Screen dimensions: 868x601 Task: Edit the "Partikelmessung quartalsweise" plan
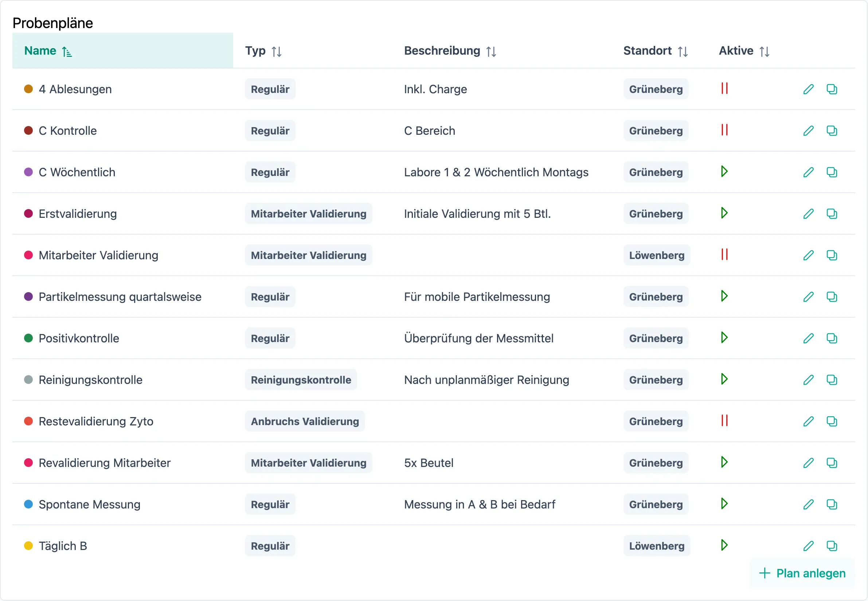click(x=809, y=297)
